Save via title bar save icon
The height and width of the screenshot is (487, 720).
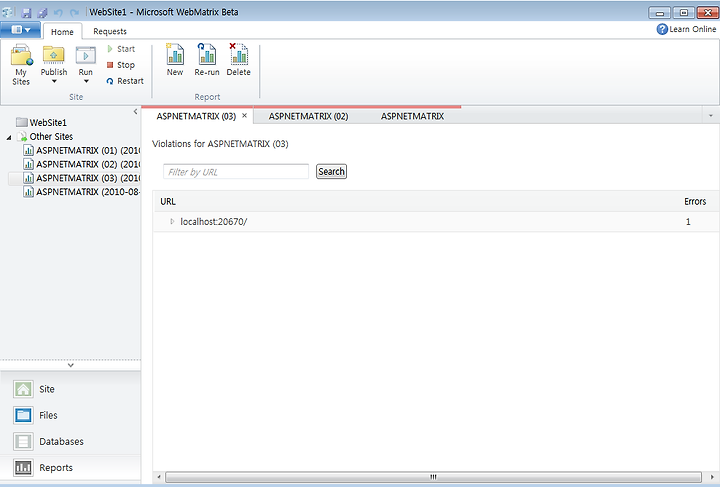tap(26, 12)
